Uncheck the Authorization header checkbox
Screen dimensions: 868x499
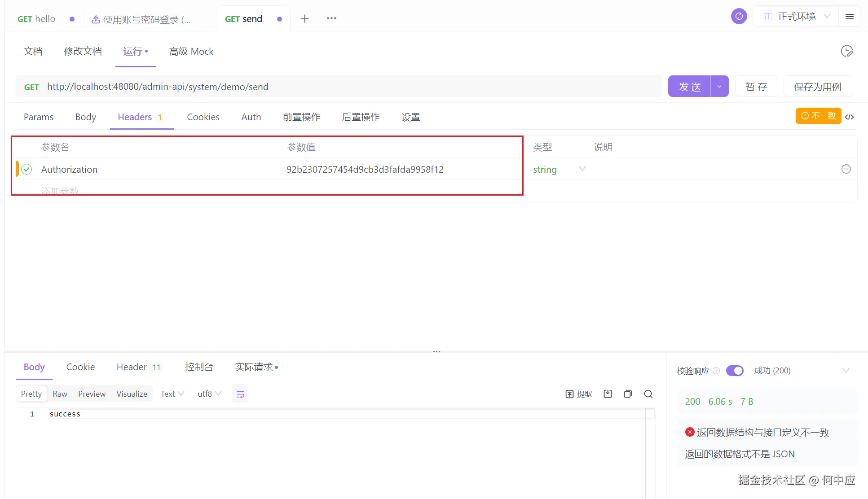tap(26, 169)
